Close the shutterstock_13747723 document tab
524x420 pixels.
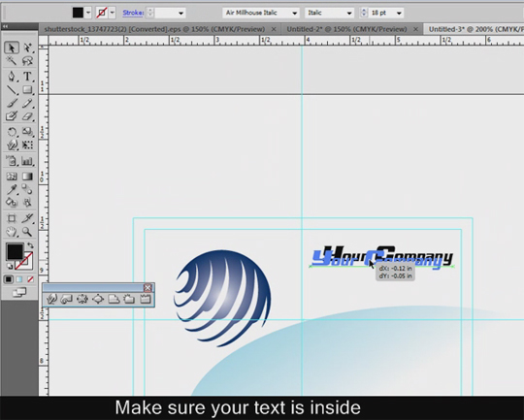274,29
